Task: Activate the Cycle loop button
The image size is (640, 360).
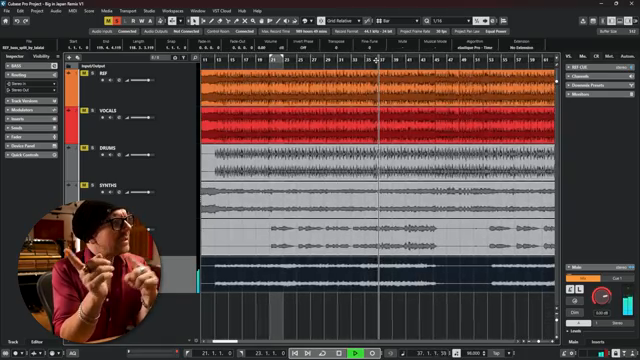Action: [x=322, y=353]
